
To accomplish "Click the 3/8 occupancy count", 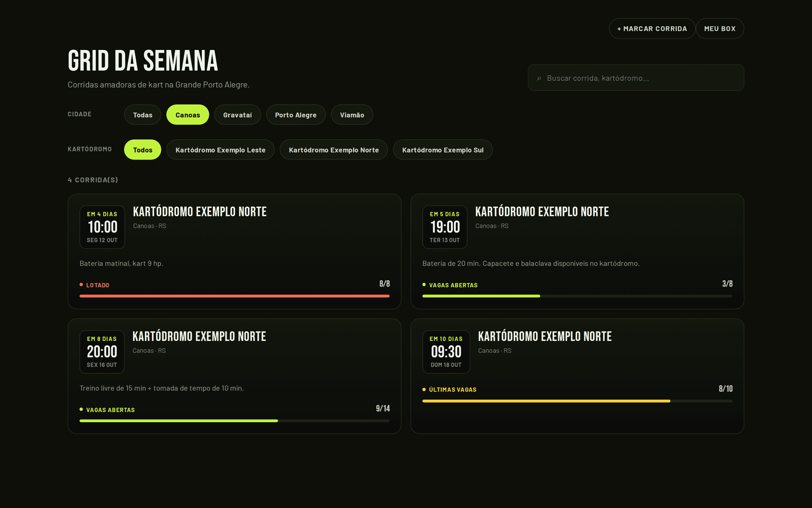I will pos(728,284).
